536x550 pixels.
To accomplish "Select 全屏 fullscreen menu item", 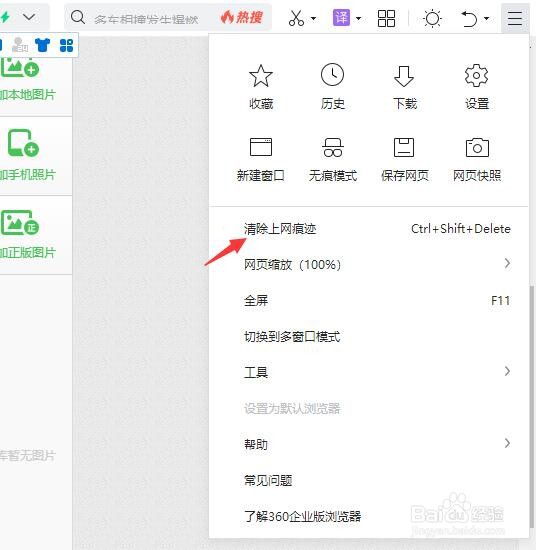I will (x=369, y=301).
